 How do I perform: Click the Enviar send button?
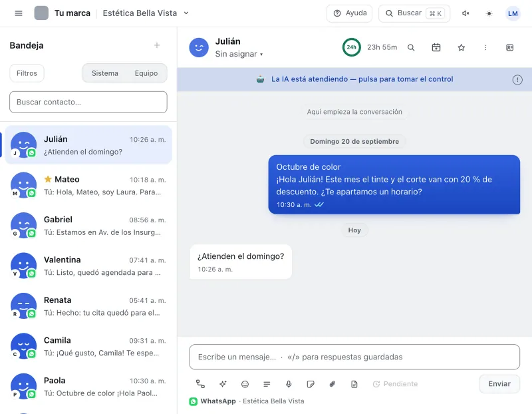(499, 384)
